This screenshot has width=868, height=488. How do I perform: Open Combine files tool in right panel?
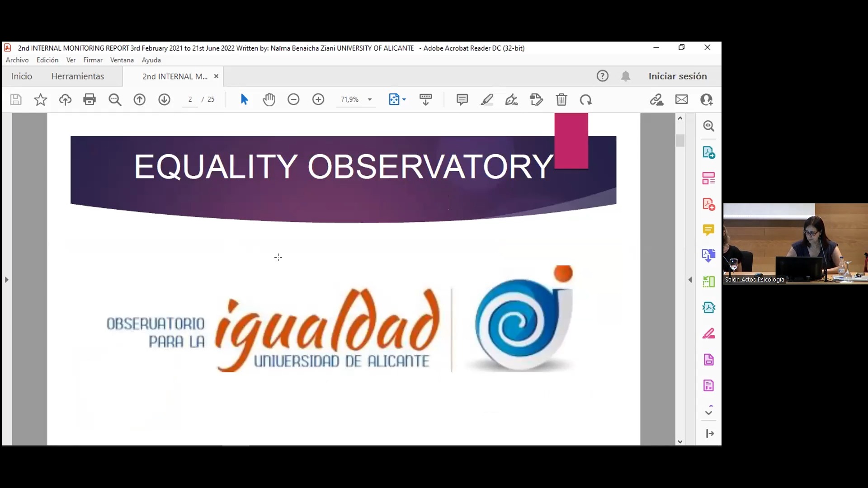(x=708, y=255)
